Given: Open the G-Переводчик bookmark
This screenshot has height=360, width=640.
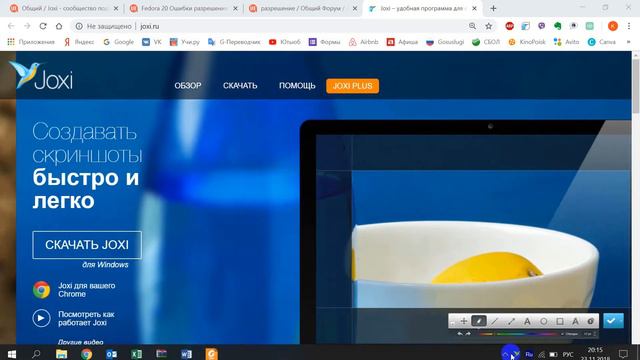Looking at the screenshot, I should (234, 42).
